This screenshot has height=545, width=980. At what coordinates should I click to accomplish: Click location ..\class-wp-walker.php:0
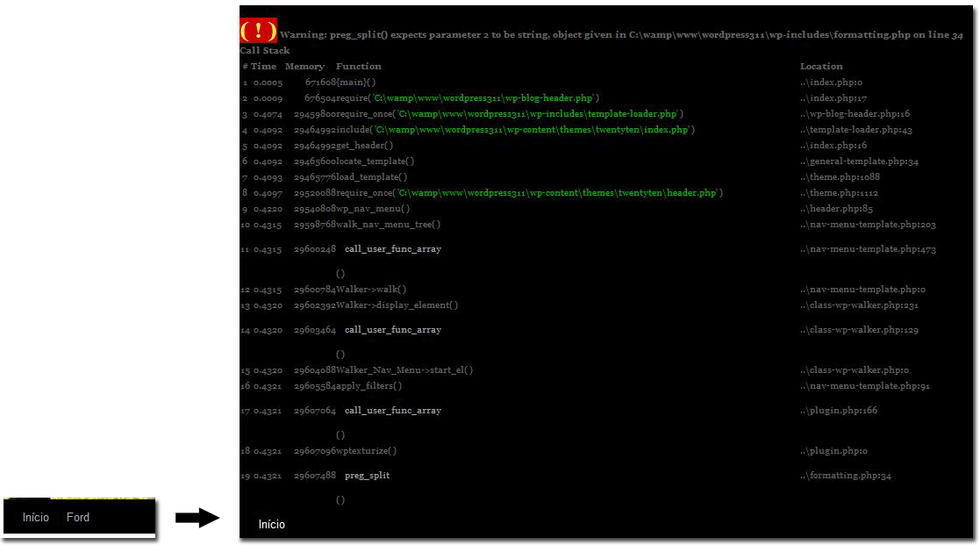[855, 370]
